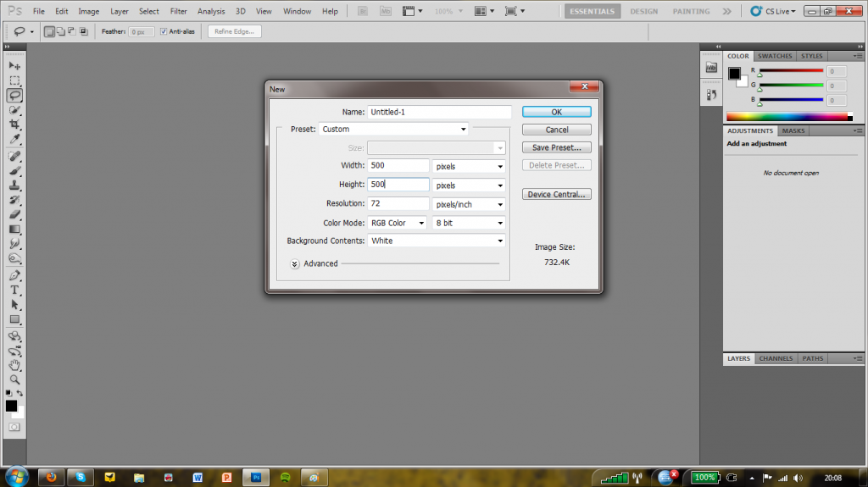The width and height of the screenshot is (868, 487).
Task: Select the Clone Stamp tool
Action: [x=14, y=185]
